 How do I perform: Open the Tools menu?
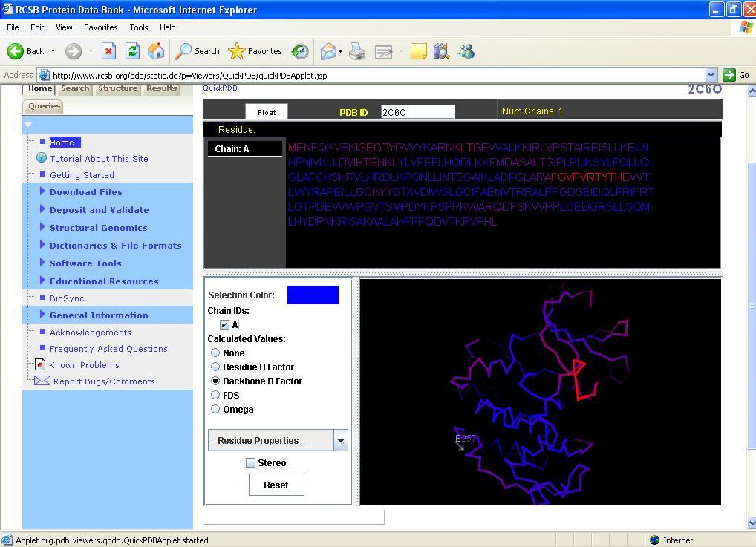[x=139, y=27]
